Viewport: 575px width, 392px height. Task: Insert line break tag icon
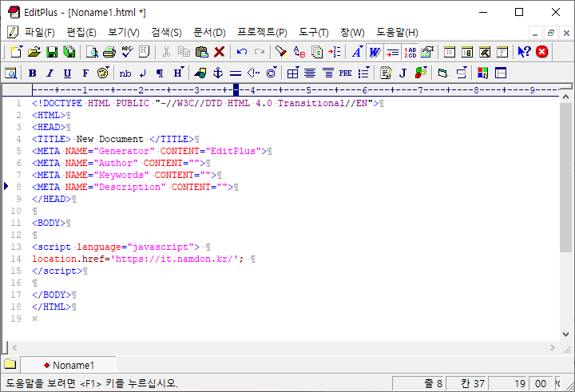click(x=143, y=73)
